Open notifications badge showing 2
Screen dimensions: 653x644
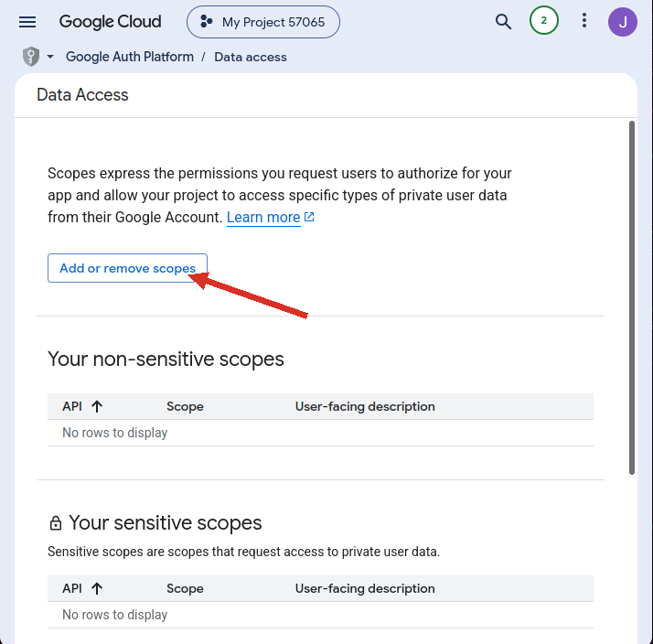click(x=544, y=20)
